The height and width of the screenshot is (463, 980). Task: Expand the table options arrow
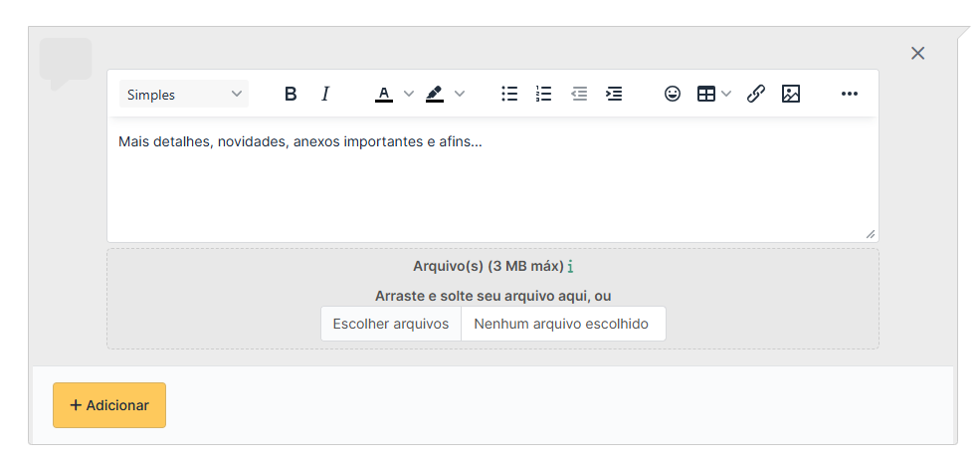coord(726,94)
